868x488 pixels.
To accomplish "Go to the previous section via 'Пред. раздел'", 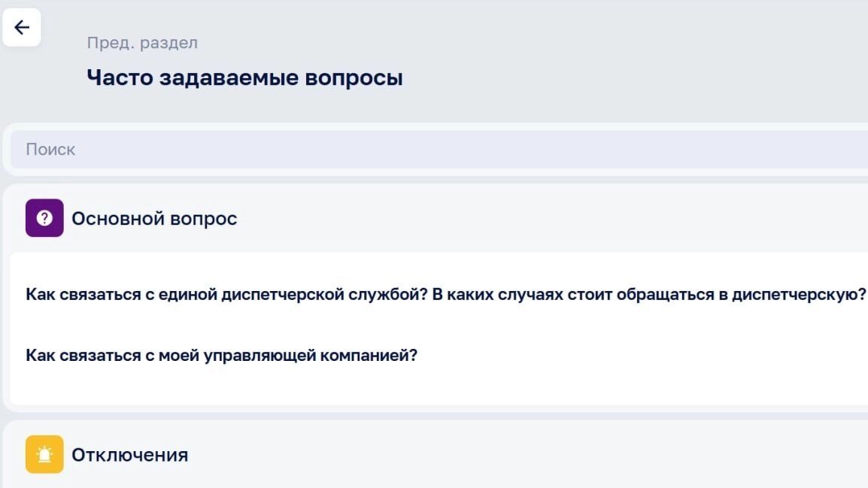I will [x=142, y=43].
